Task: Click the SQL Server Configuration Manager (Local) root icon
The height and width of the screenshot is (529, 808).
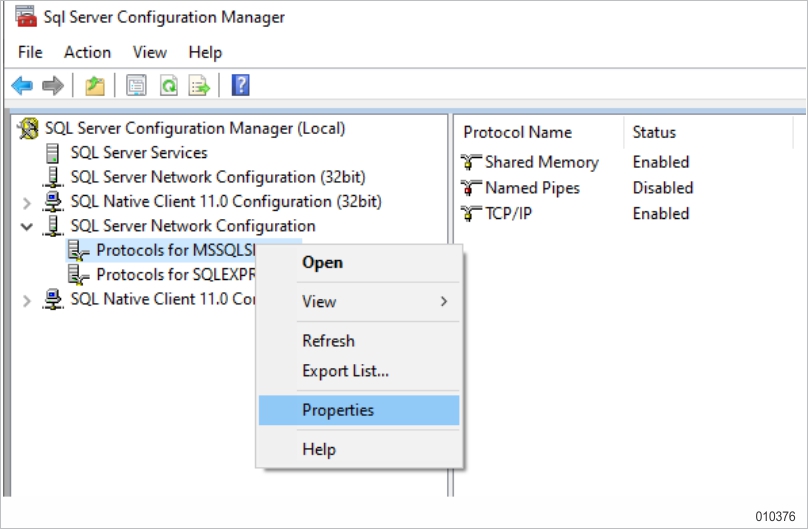Action: (28, 128)
